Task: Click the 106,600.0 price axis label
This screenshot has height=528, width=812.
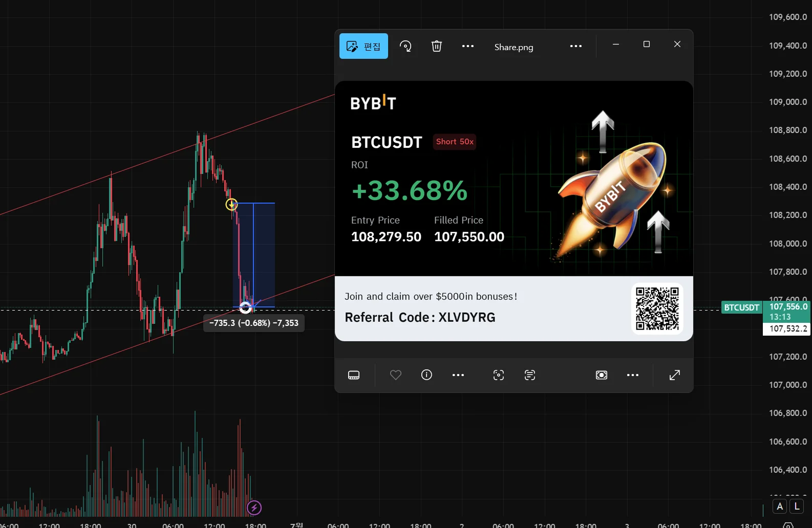Action: (x=788, y=442)
